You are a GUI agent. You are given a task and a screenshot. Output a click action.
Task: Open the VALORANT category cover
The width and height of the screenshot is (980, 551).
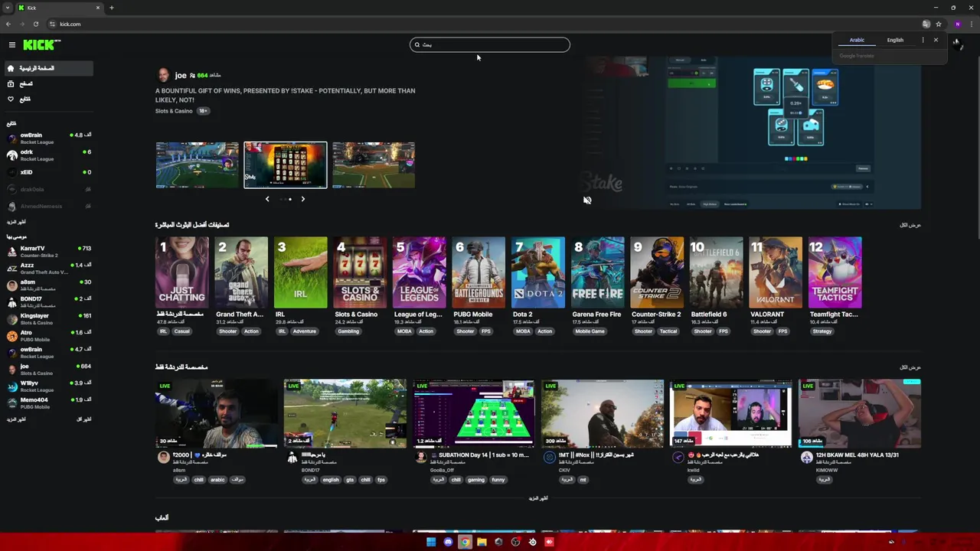776,272
